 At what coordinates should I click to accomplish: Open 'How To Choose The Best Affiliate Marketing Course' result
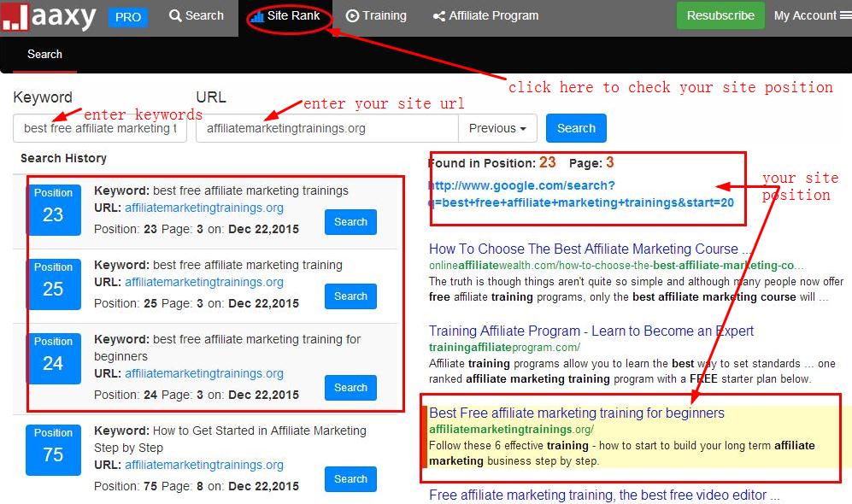(590, 249)
